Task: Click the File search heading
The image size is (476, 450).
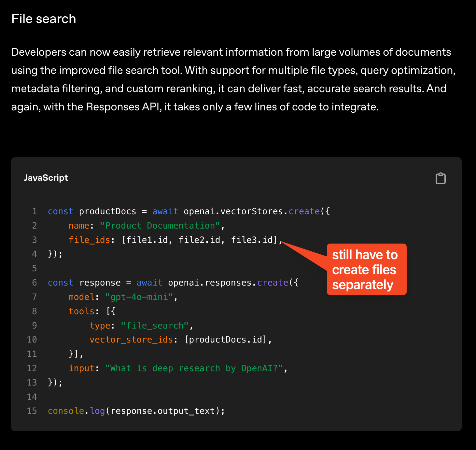Action: (x=44, y=19)
